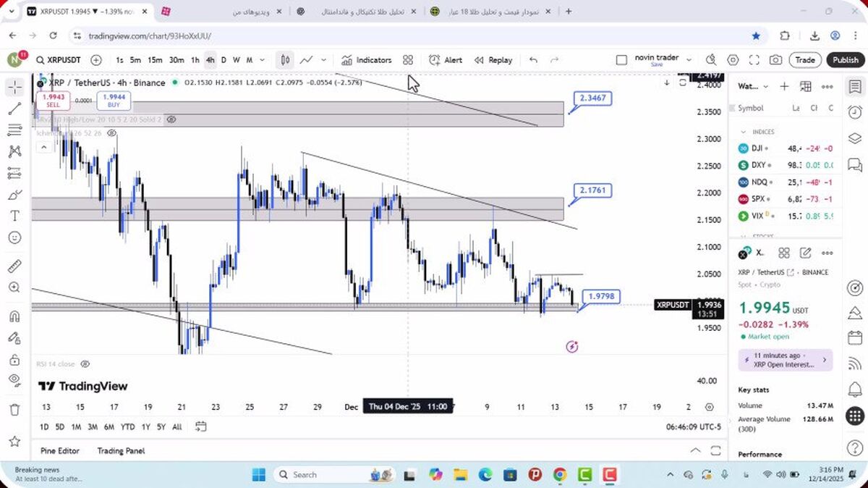Open the object tree layers panel
Image resolution: width=868 pixels, height=488 pixels.
(855, 138)
